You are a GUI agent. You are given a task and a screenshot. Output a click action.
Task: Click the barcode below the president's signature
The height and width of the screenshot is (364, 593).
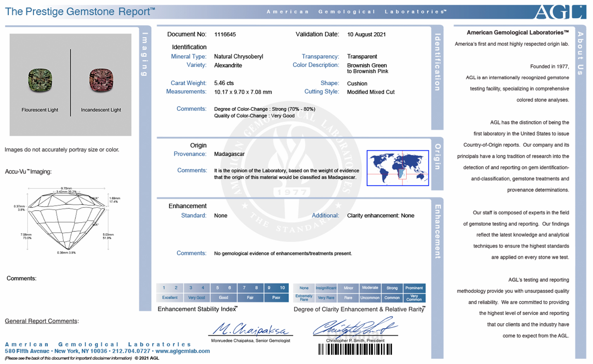(355, 349)
